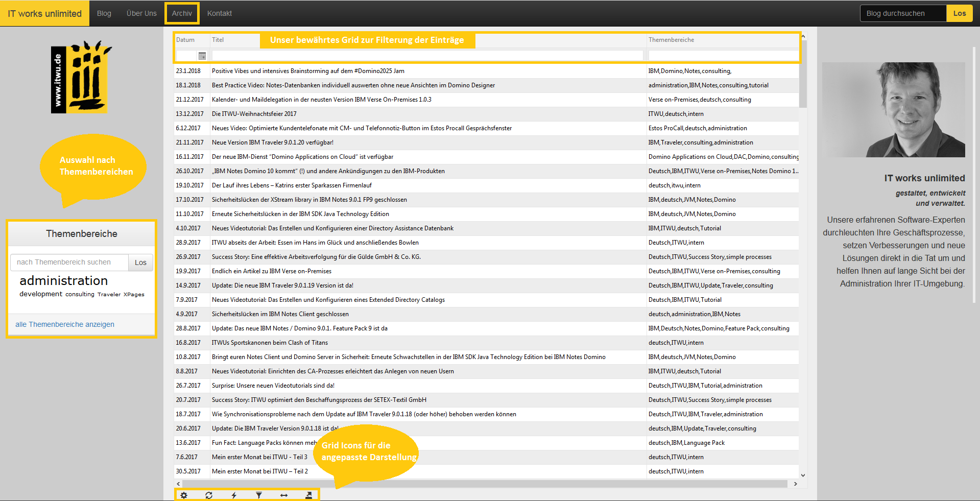Screen dimensions: 980x501
Task: Open the Blog menu item
Action: click(104, 13)
